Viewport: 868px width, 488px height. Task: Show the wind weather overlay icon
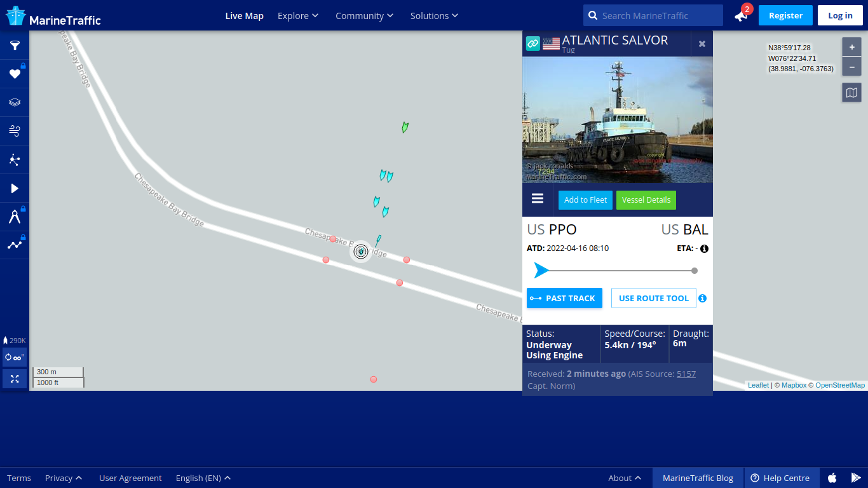pyautogui.click(x=15, y=131)
